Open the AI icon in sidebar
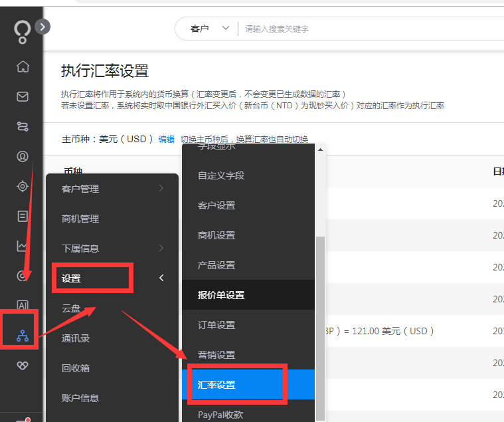Image resolution: width=504 pixels, height=422 pixels. click(x=23, y=304)
